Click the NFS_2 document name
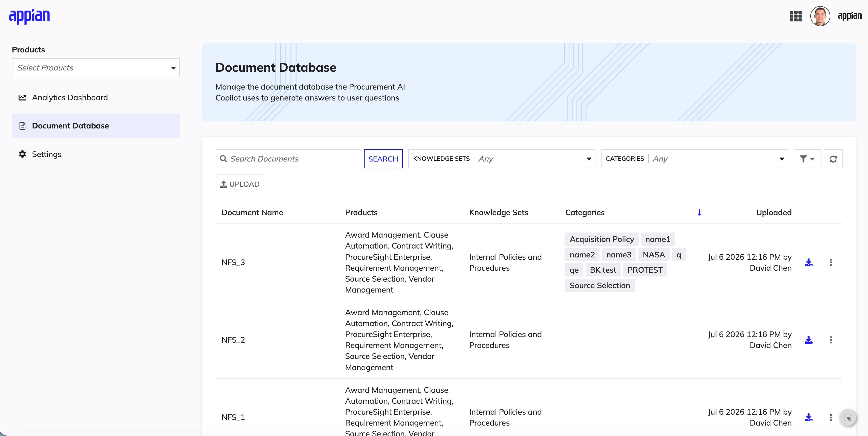Viewport: 868px width, 436px height. [x=233, y=340]
